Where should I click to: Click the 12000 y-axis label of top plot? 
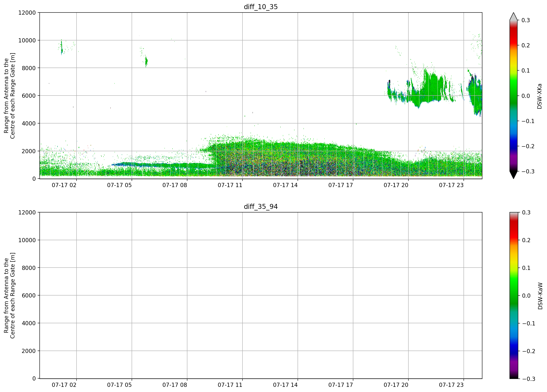click(x=27, y=12)
